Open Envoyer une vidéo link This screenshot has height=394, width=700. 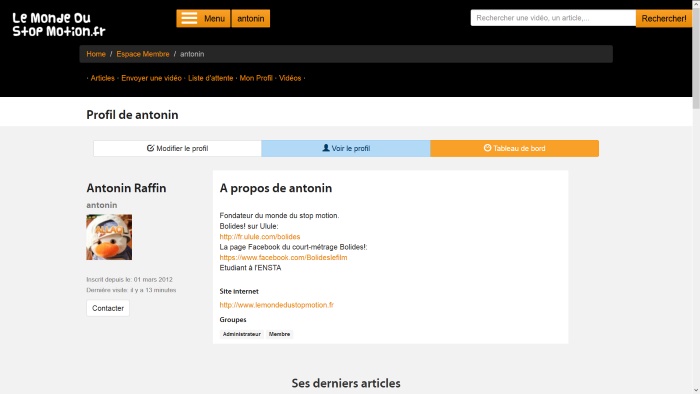[151, 78]
